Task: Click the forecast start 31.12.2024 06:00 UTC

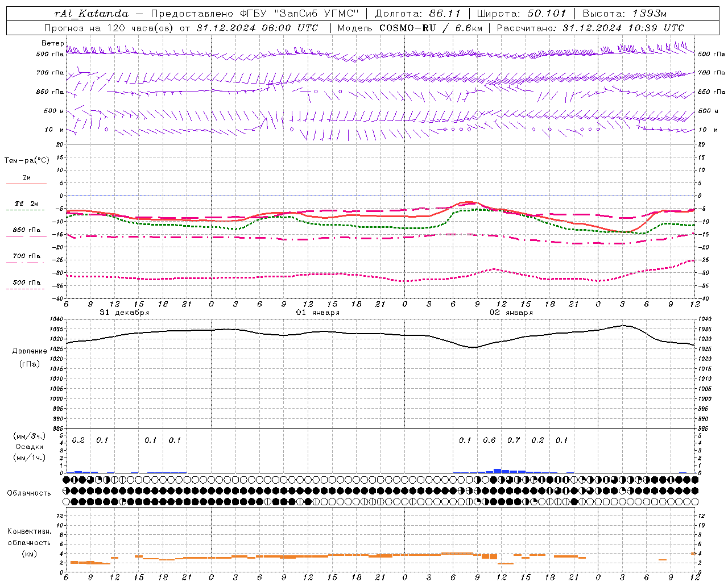Action: 257,28
